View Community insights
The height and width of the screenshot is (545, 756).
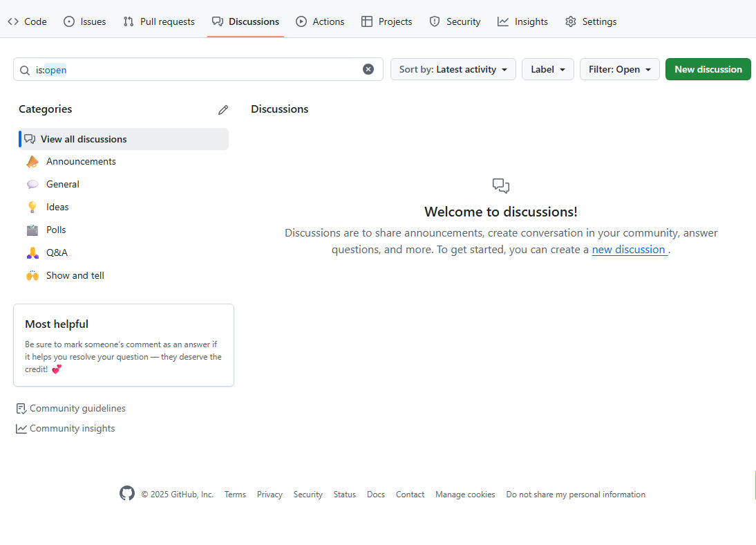click(72, 429)
